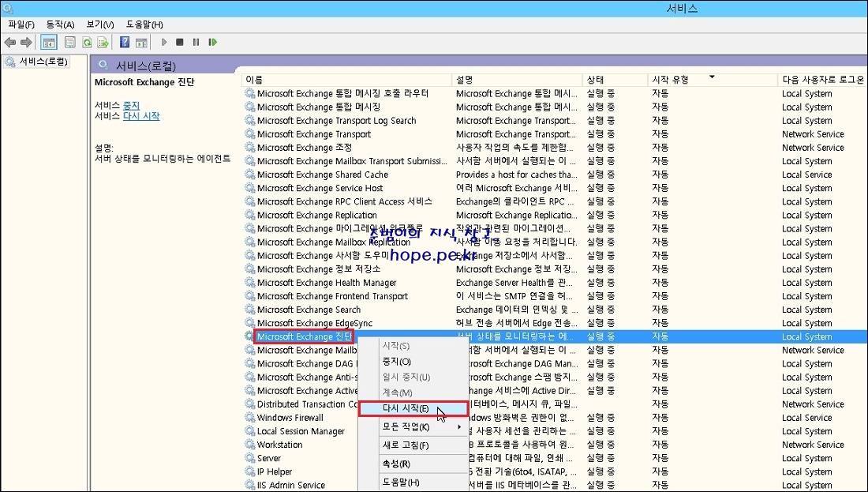Click description 'Provides a host for caches tha...'
Viewport: 868px width, 492px height.
[x=517, y=175]
